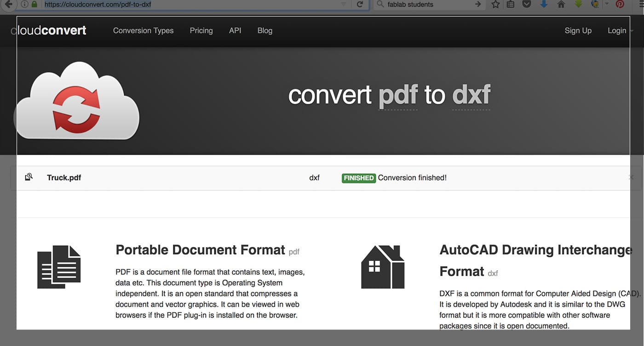Image resolution: width=644 pixels, height=346 pixels.
Task: Change target format 'dxf' in heading
Action: [x=471, y=96]
